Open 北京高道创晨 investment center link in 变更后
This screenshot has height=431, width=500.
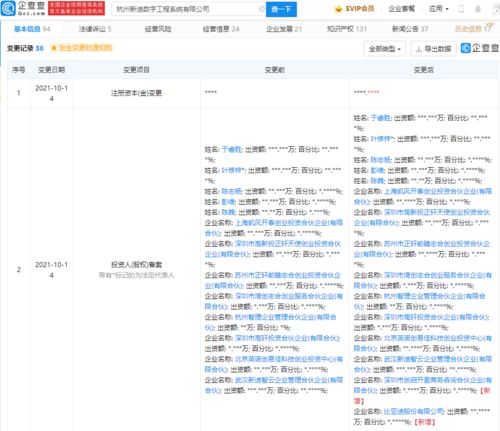tap(423, 343)
